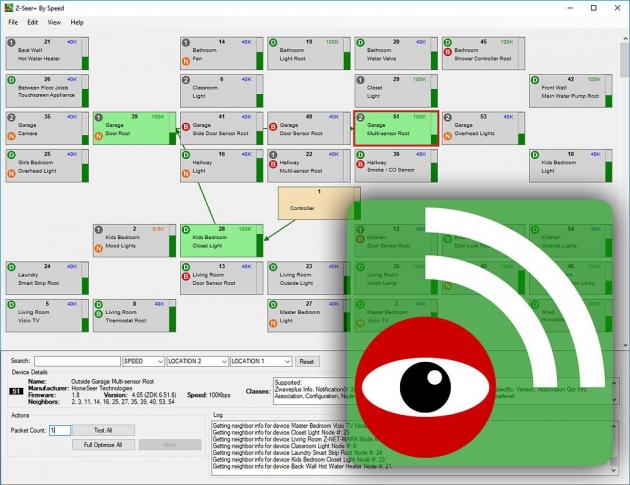Select Living Room Outside Light node 23
The width and height of the screenshot is (630, 485).
pos(309,278)
